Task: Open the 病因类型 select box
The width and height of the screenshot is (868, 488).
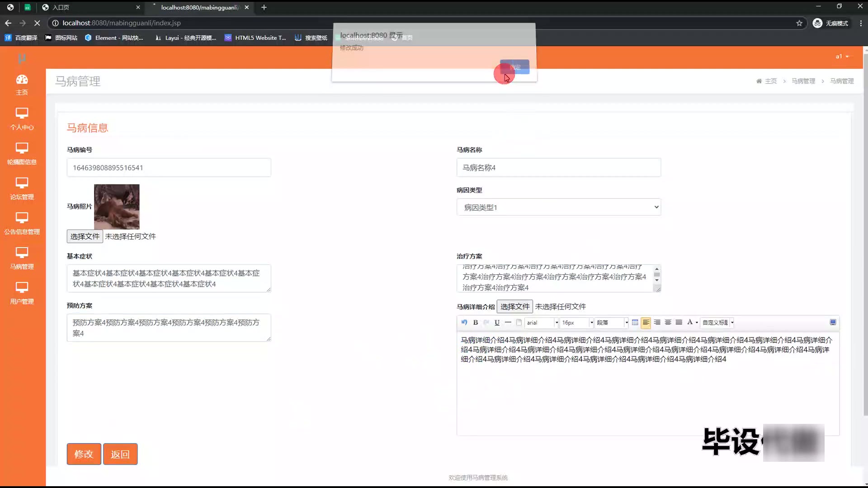Action: pyautogui.click(x=559, y=207)
